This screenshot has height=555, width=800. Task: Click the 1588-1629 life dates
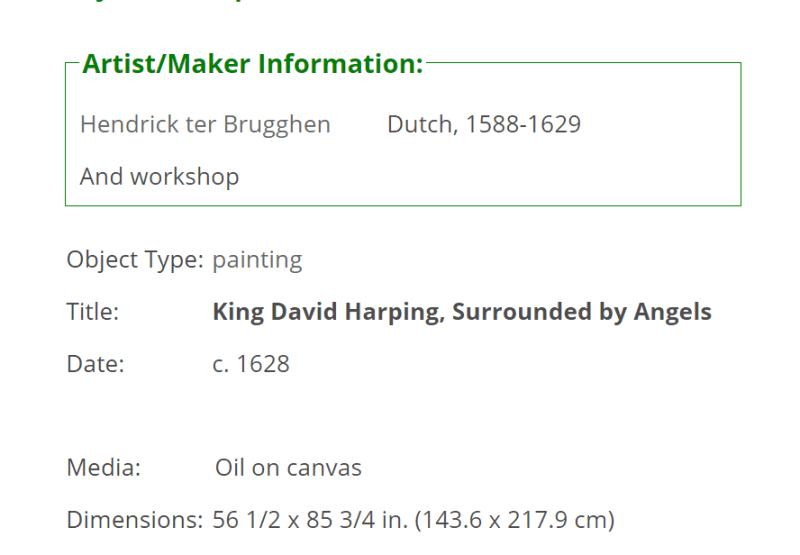523,124
